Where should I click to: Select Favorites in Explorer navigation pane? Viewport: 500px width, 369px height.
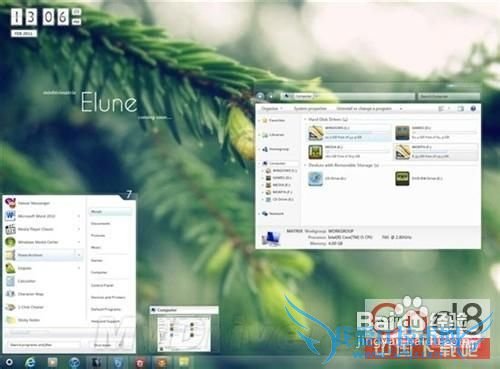point(274,120)
